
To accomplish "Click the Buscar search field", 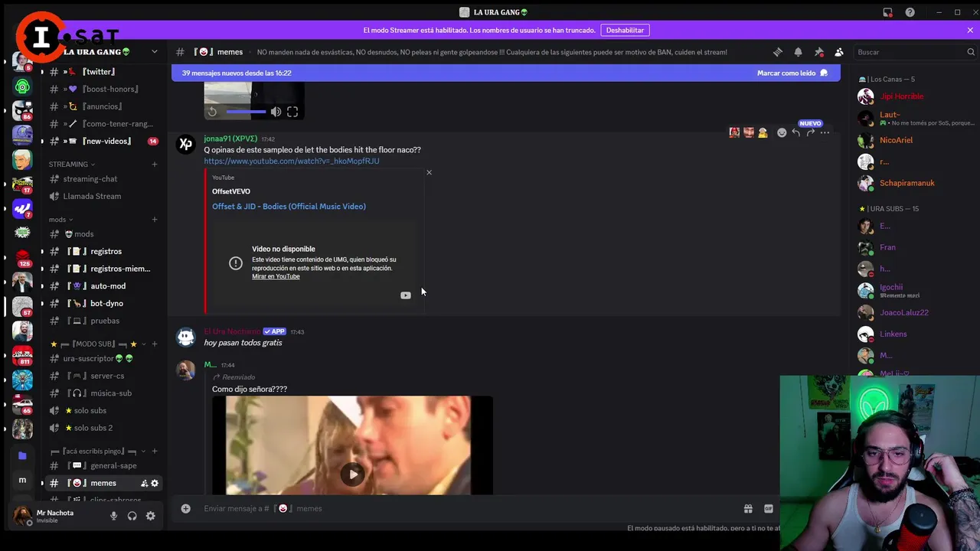I will (x=916, y=52).
